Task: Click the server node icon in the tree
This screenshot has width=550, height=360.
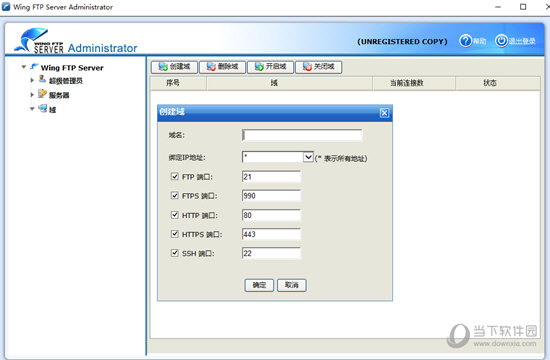Action: coord(42,94)
